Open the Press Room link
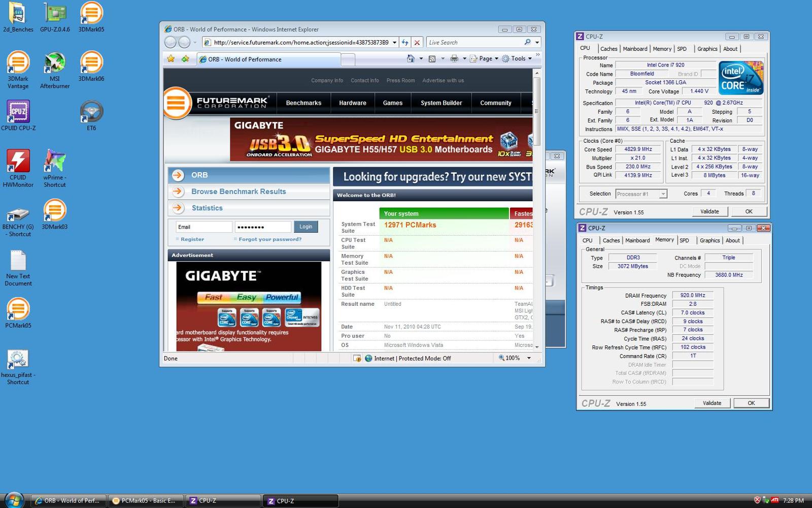The image size is (812, 508). (x=400, y=80)
